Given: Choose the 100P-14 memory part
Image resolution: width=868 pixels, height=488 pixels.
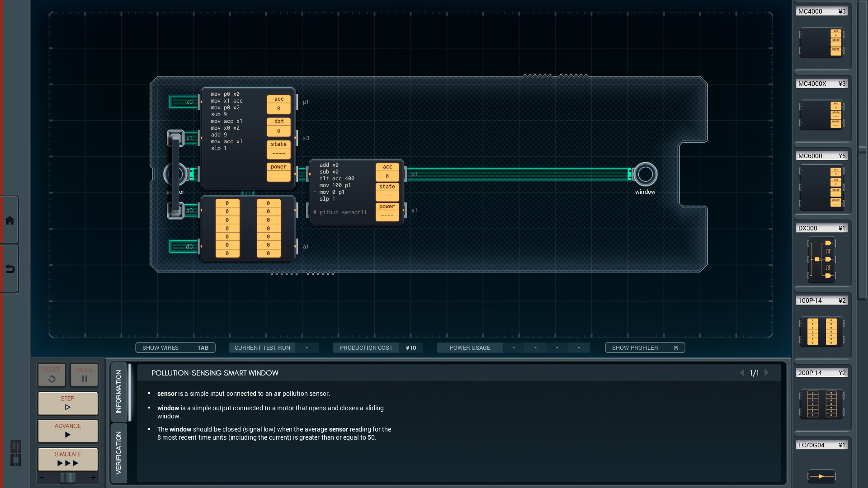Looking at the screenshot, I should pyautogui.click(x=821, y=332).
